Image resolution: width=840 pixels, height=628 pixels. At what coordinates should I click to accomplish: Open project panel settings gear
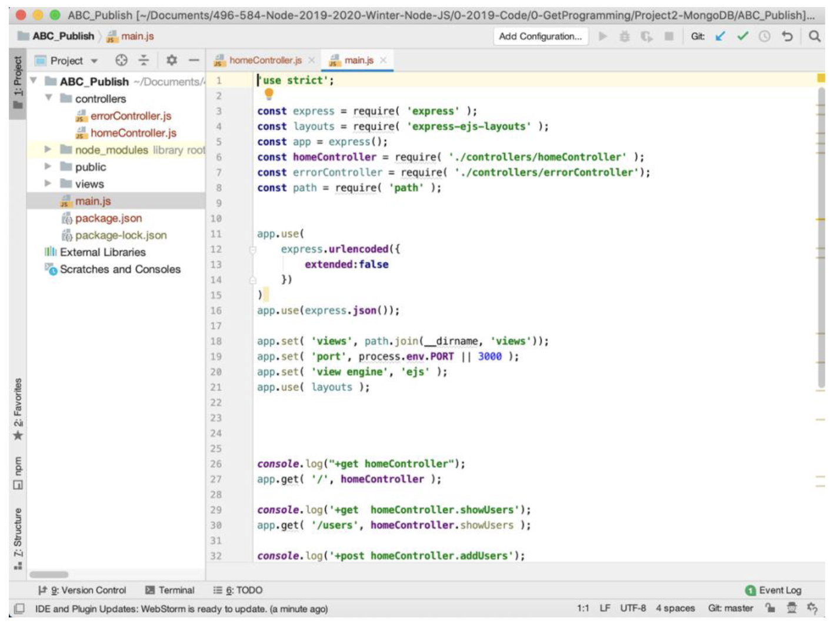(171, 61)
